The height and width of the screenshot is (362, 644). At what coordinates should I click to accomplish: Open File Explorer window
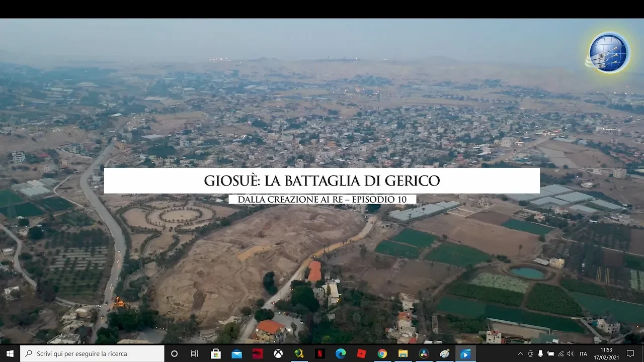[x=403, y=353]
